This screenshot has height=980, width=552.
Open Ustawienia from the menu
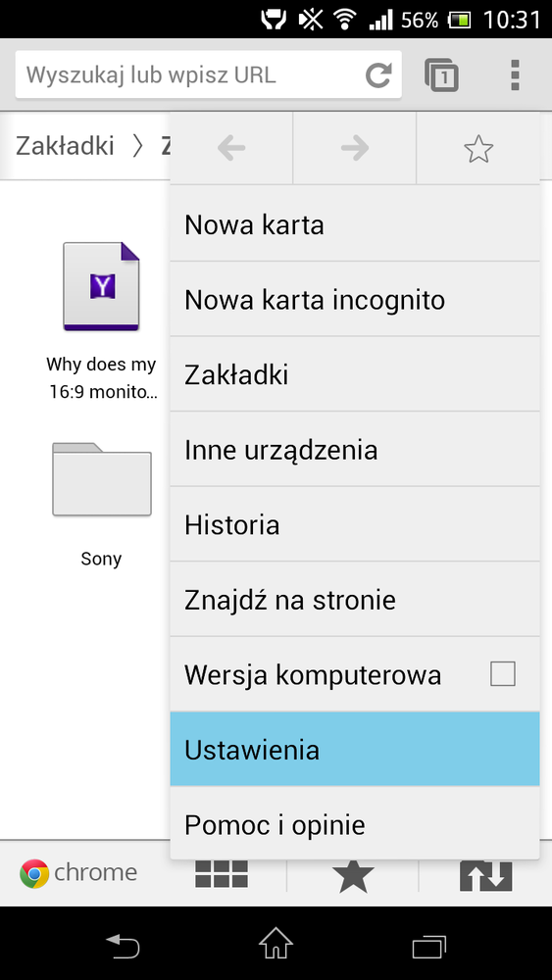pos(355,750)
